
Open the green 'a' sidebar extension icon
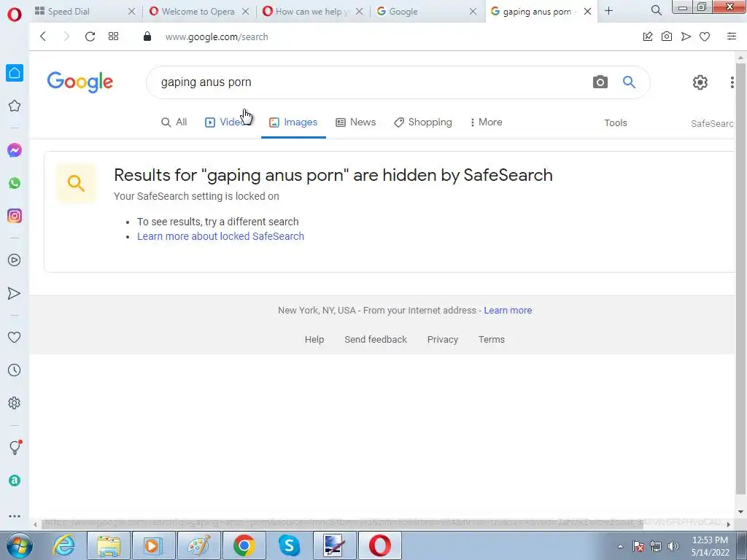[15, 481]
